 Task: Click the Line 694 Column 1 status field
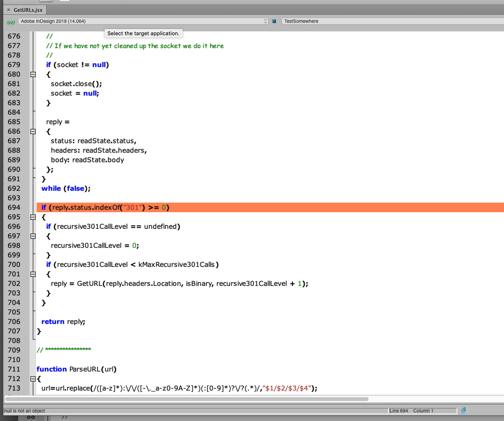[422, 411]
